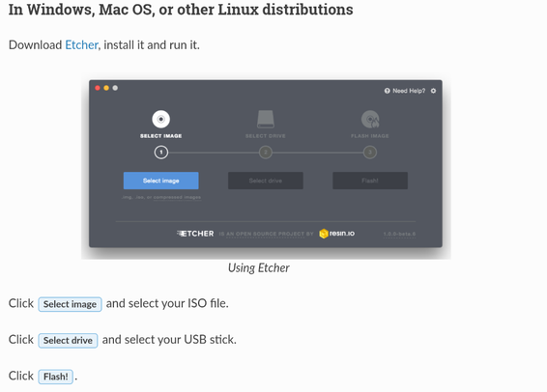Image resolution: width=547 pixels, height=392 pixels.
Task: Click the Flash Image icon
Action: (370, 119)
